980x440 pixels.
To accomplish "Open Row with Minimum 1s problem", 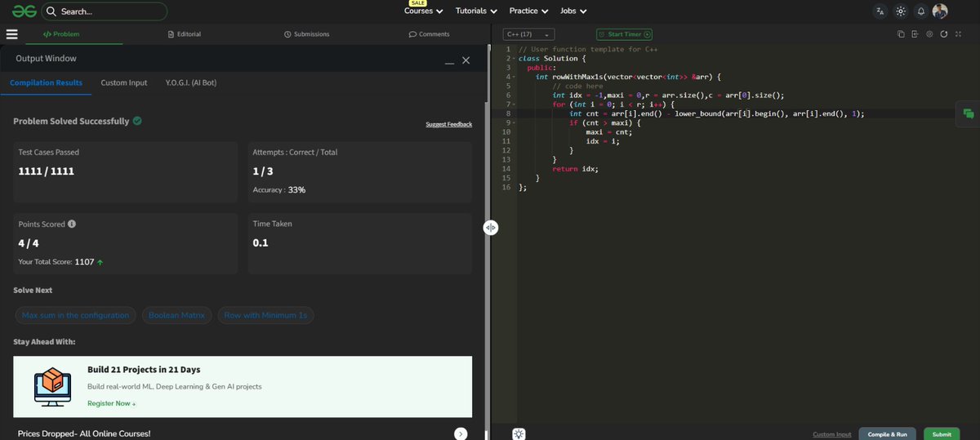I will coord(265,315).
